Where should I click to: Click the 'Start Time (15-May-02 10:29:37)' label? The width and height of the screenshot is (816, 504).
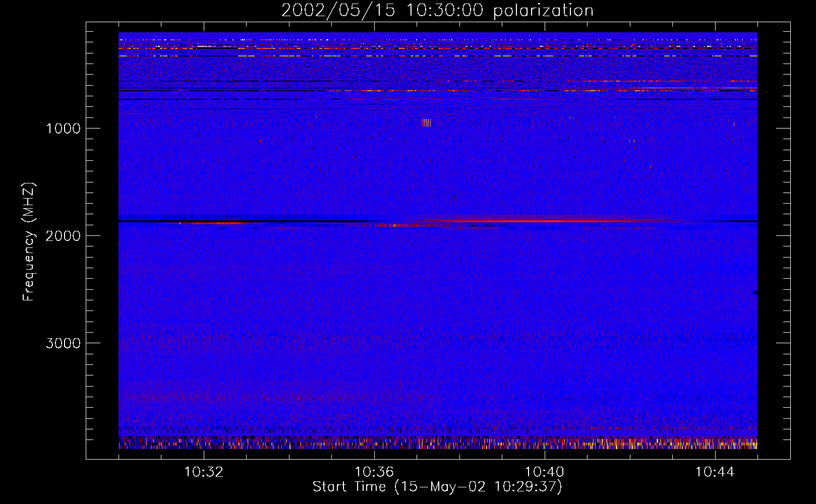coord(437,487)
